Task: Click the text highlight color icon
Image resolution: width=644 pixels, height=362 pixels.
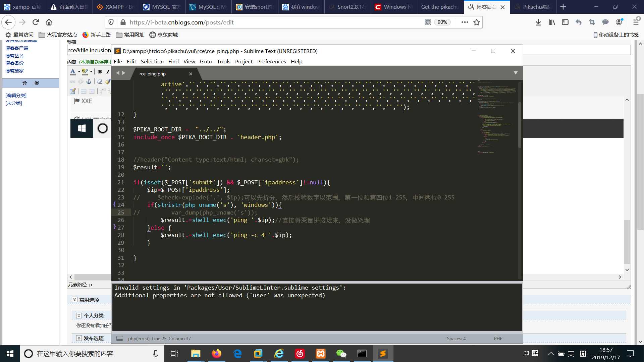Action: pos(85,72)
